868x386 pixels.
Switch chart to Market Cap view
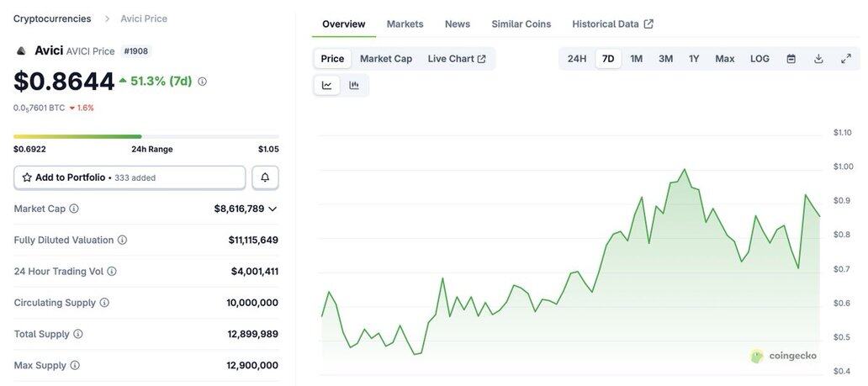click(x=386, y=59)
